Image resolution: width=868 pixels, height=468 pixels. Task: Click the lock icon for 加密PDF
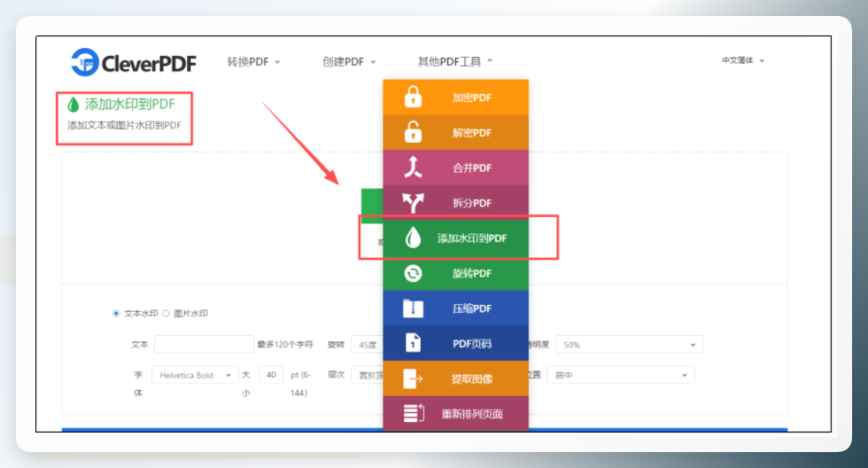[x=413, y=97]
